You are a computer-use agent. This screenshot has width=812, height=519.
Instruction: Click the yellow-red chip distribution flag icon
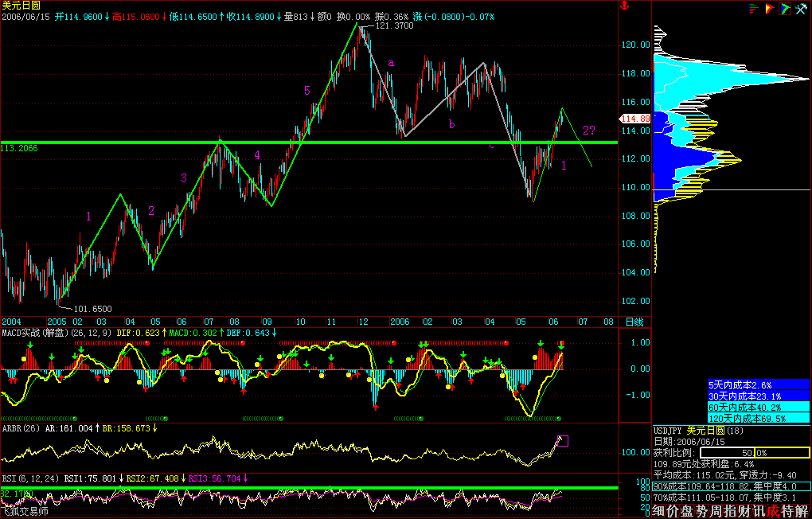click(769, 9)
